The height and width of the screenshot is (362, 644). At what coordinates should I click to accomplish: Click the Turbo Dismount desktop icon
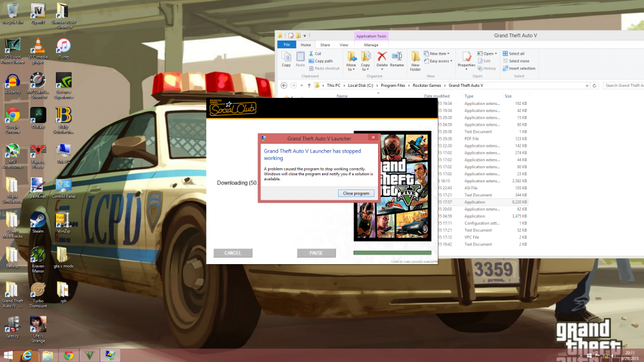38,295
